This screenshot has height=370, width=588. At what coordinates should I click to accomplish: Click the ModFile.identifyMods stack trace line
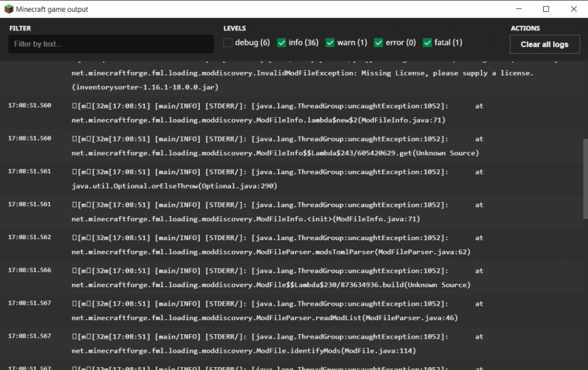coord(243,351)
